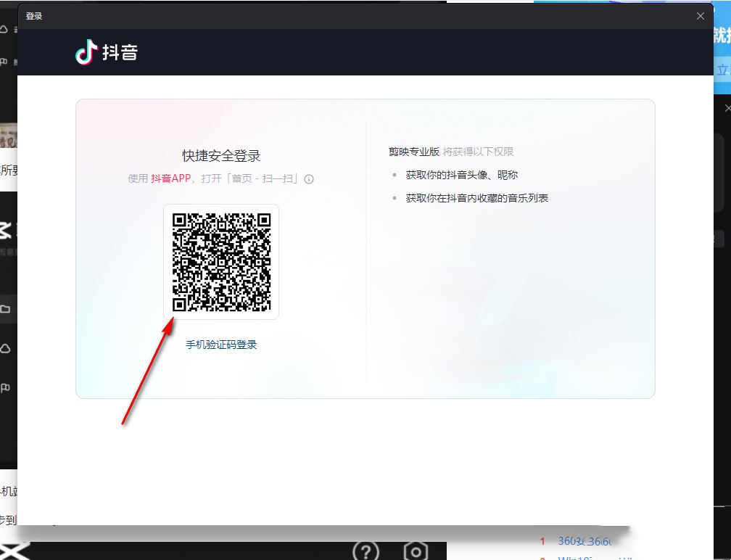Click the CapCut scissors logo at left

point(5,231)
